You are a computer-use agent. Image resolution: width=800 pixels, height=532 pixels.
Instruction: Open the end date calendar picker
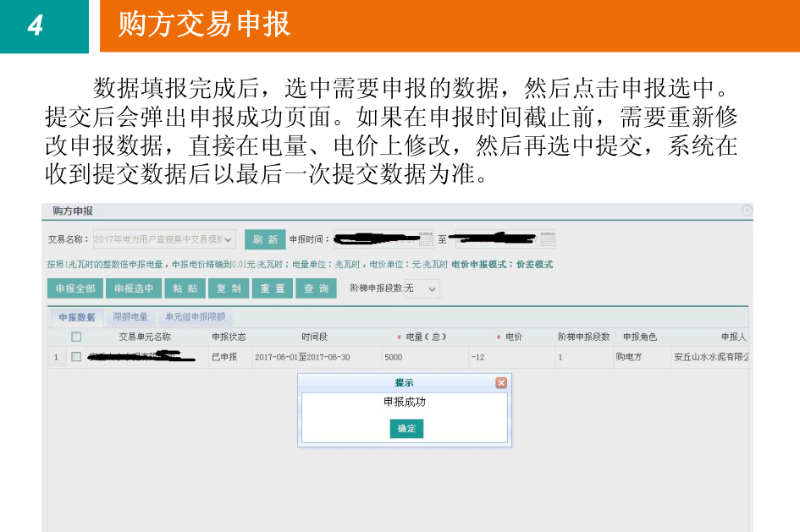[548, 239]
